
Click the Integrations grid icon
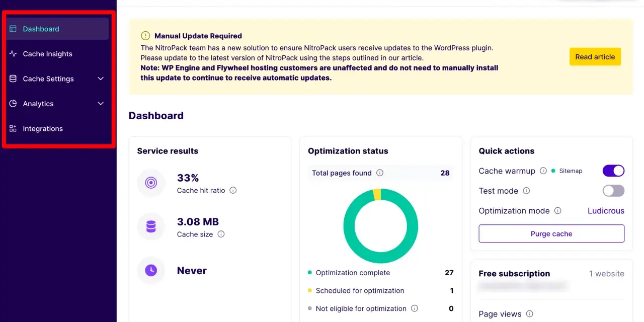pyautogui.click(x=13, y=129)
